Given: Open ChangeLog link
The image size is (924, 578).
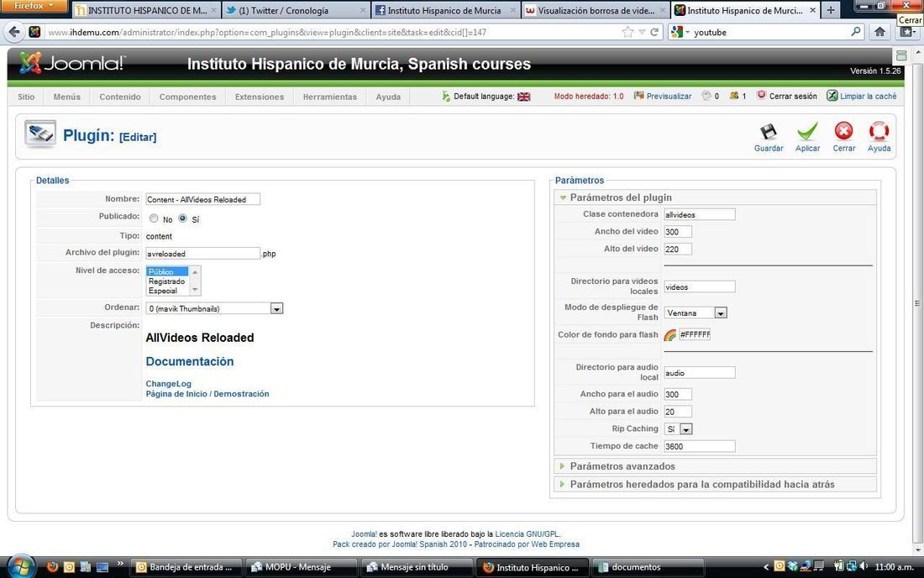Looking at the screenshot, I should coord(169,384).
